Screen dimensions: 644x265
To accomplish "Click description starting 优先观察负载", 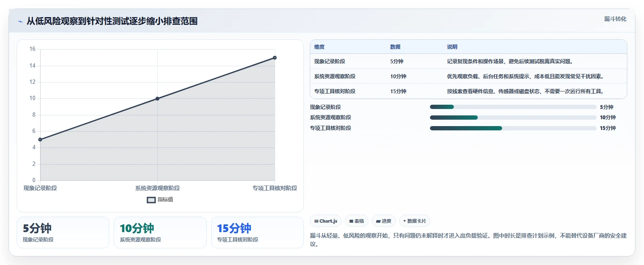I will pyautogui.click(x=525, y=77).
